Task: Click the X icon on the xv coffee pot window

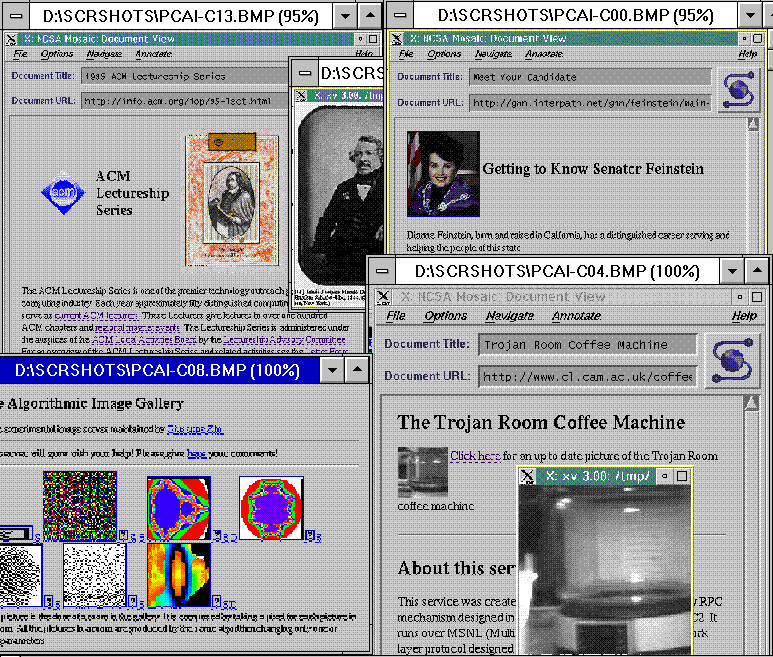Action: (526, 477)
